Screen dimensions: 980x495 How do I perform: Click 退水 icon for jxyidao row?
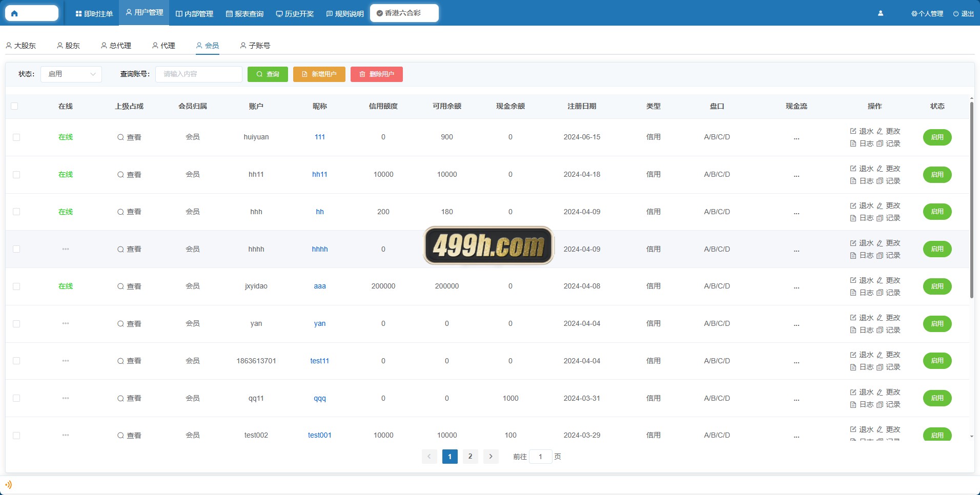pyautogui.click(x=853, y=280)
